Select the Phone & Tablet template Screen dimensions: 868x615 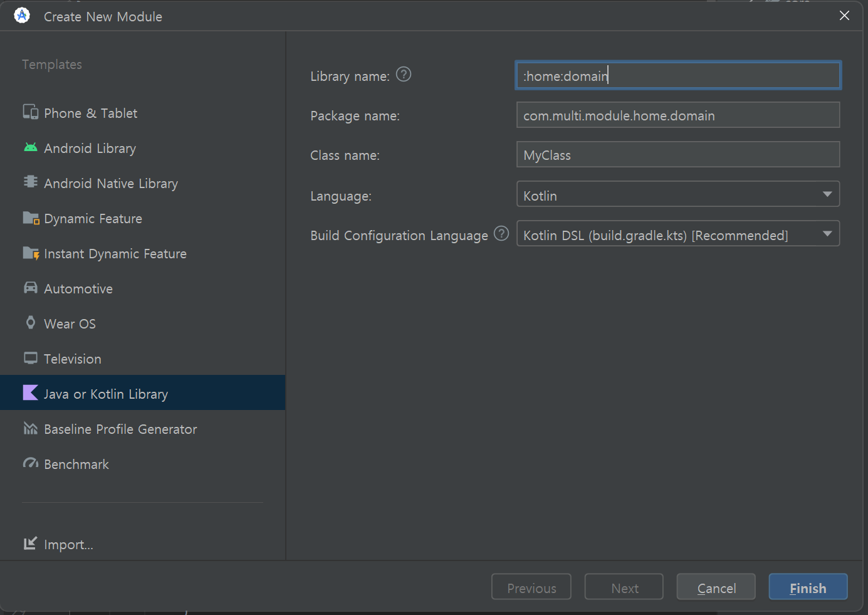(143, 113)
